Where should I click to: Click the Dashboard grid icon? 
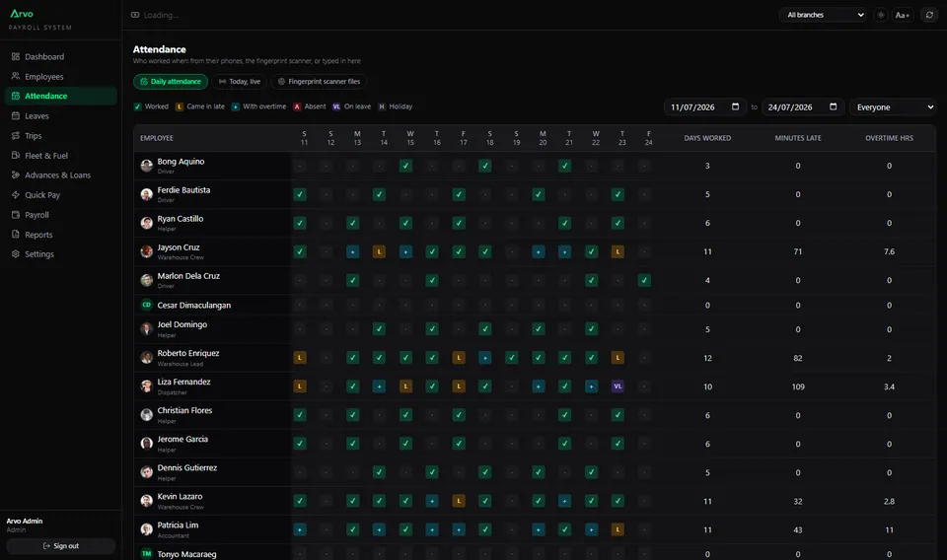coord(16,57)
